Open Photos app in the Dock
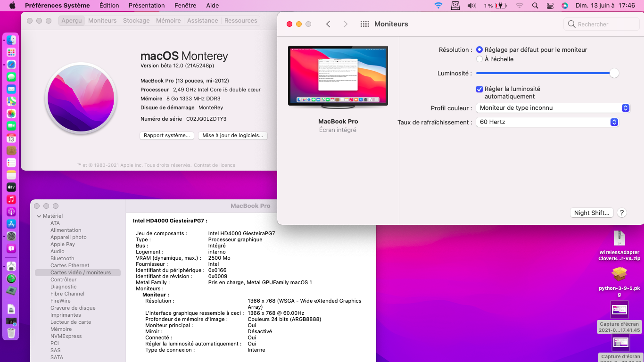644x362 pixels. [x=11, y=114]
